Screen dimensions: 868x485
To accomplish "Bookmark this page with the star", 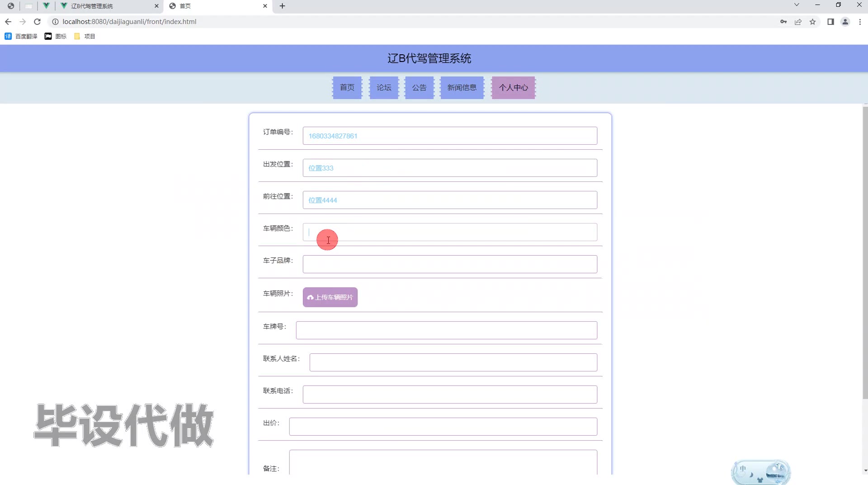I will [x=812, y=22].
